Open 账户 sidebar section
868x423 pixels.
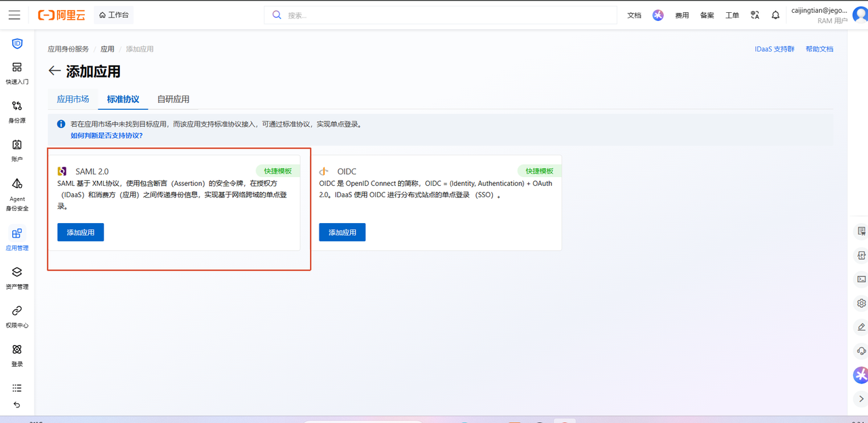(x=17, y=150)
